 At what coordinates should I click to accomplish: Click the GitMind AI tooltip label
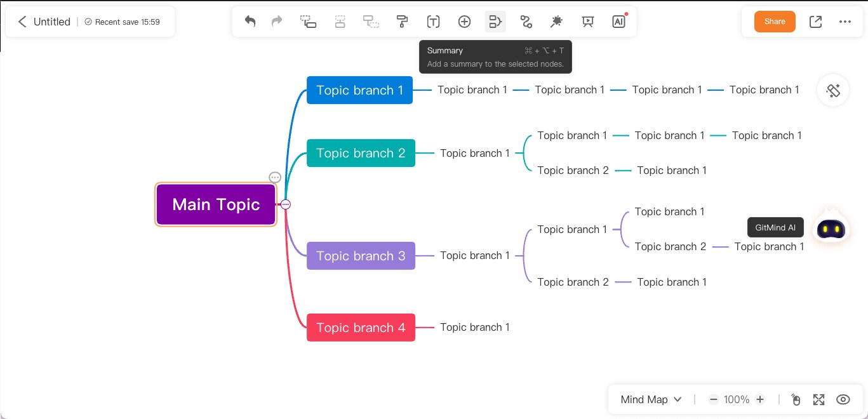(775, 227)
